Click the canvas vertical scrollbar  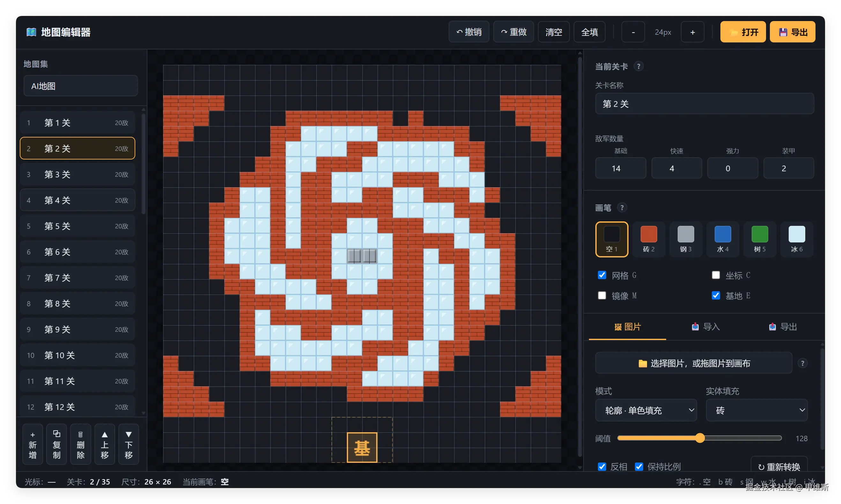(580, 256)
